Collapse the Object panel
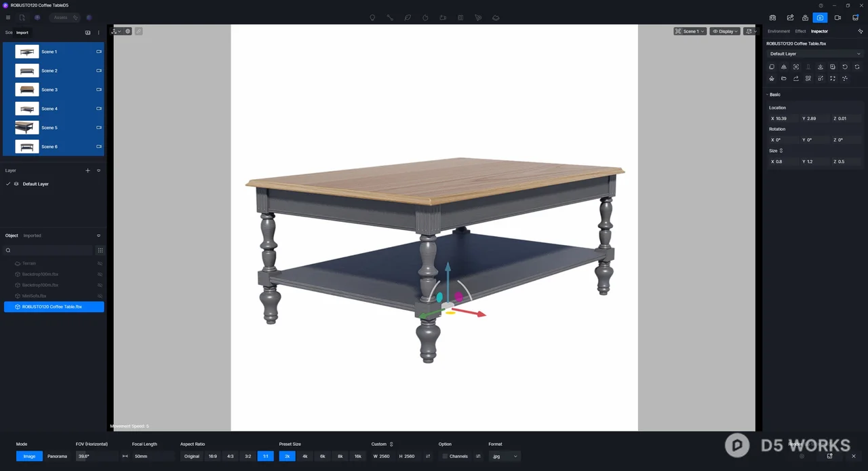The height and width of the screenshot is (471, 868). pos(98,235)
